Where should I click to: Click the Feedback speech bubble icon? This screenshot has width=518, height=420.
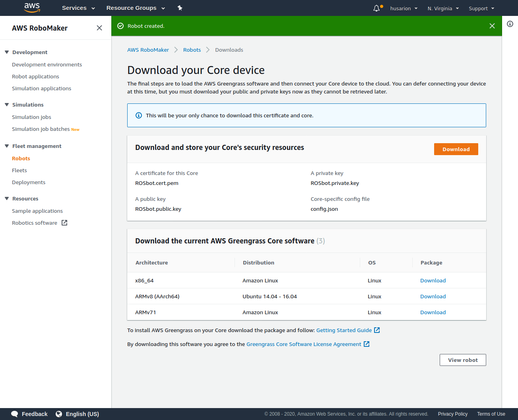(15, 414)
